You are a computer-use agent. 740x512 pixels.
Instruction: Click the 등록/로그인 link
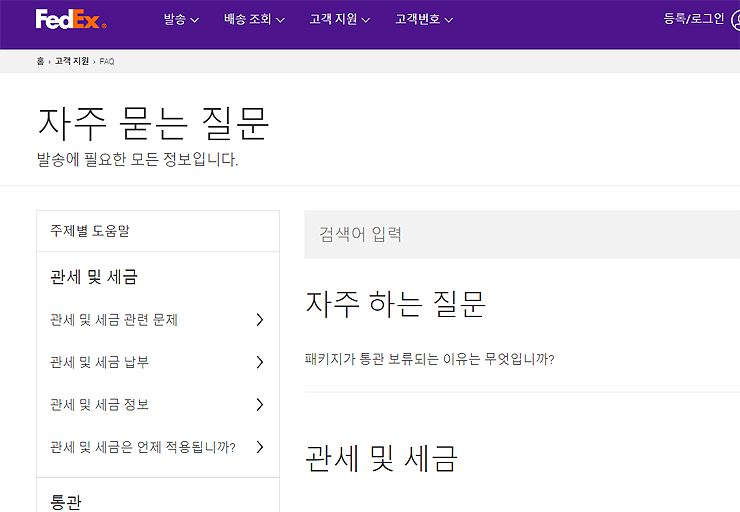click(x=693, y=19)
